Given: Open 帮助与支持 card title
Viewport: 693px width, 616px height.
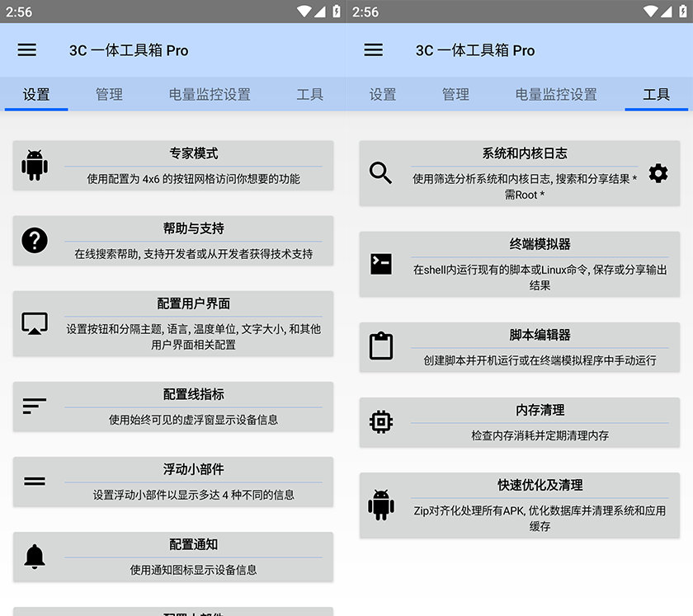Looking at the screenshot, I should (x=194, y=228).
